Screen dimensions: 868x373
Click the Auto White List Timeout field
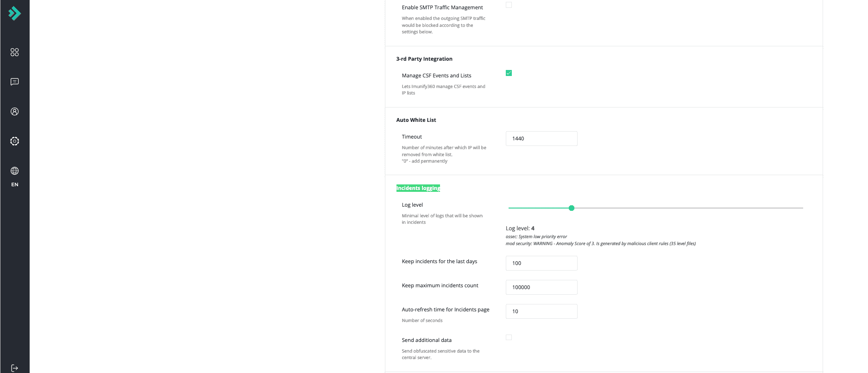[541, 139]
